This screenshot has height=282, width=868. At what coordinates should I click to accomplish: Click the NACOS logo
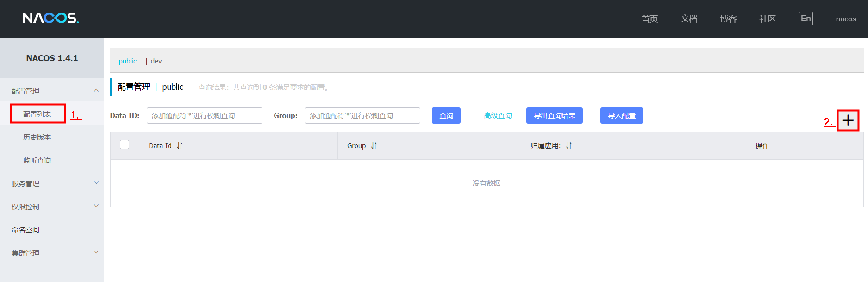point(51,18)
